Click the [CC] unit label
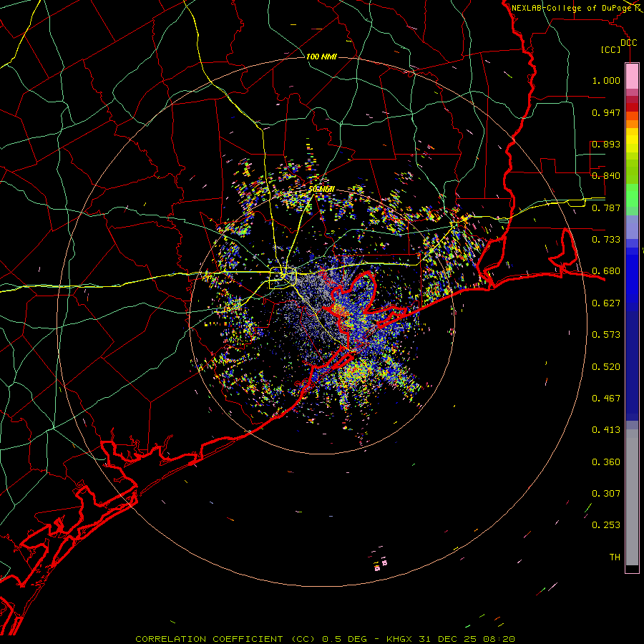This screenshot has height=644, width=644. pyautogui.click(x=611, y=49)
